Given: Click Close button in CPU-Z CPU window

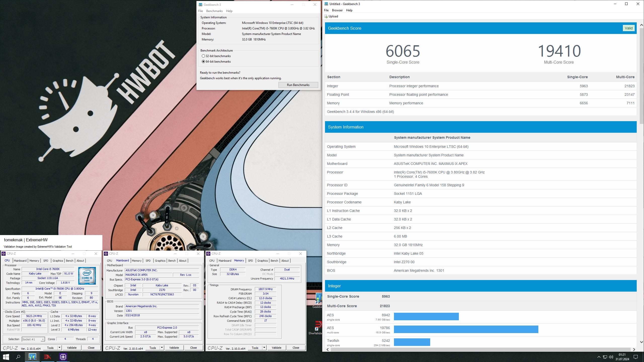Looking at the screenshot, I should tap(91, 348).
